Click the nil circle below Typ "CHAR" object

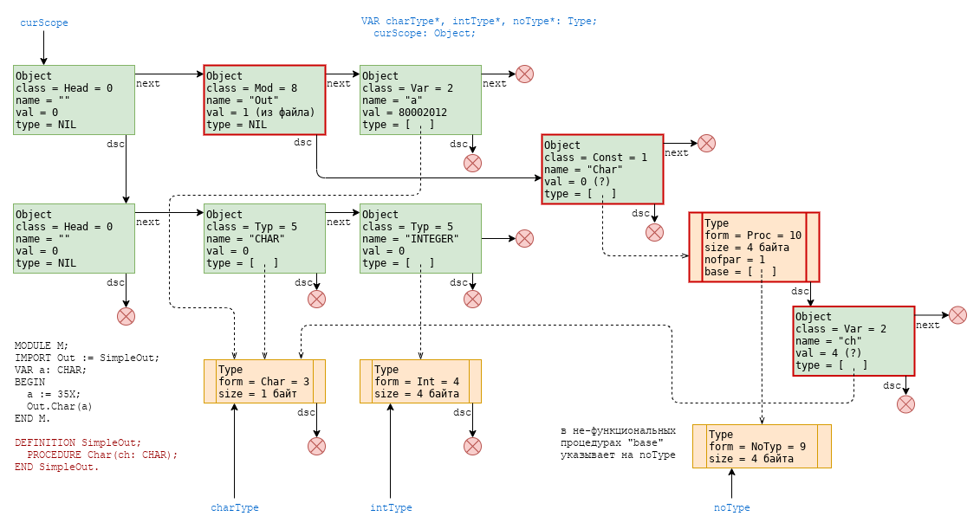[316, 299]
